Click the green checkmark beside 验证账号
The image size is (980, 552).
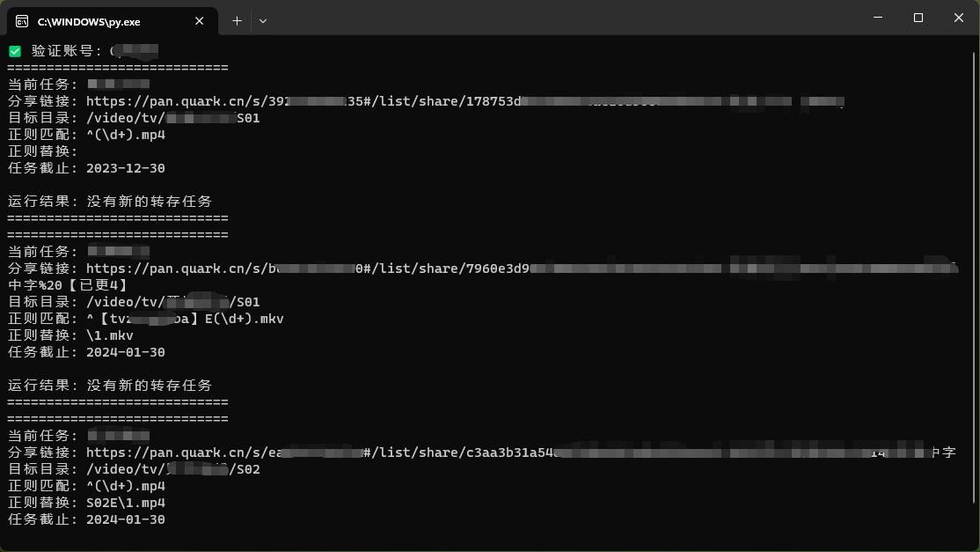coord(14,51)
